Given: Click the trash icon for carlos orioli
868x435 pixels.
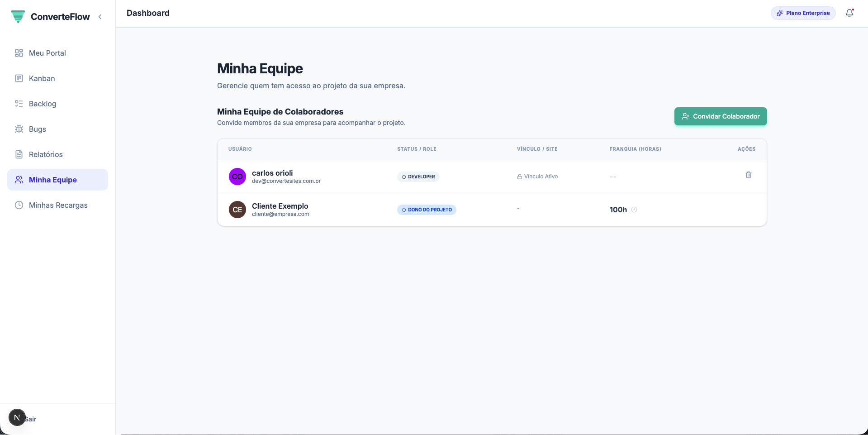Looking at the screenshot, I should coord(749,175).
